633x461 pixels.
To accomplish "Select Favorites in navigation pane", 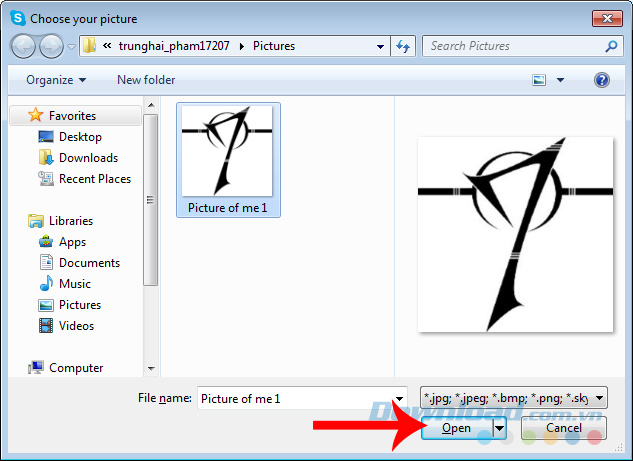I will pyautogui.click(x=75, y=116).
